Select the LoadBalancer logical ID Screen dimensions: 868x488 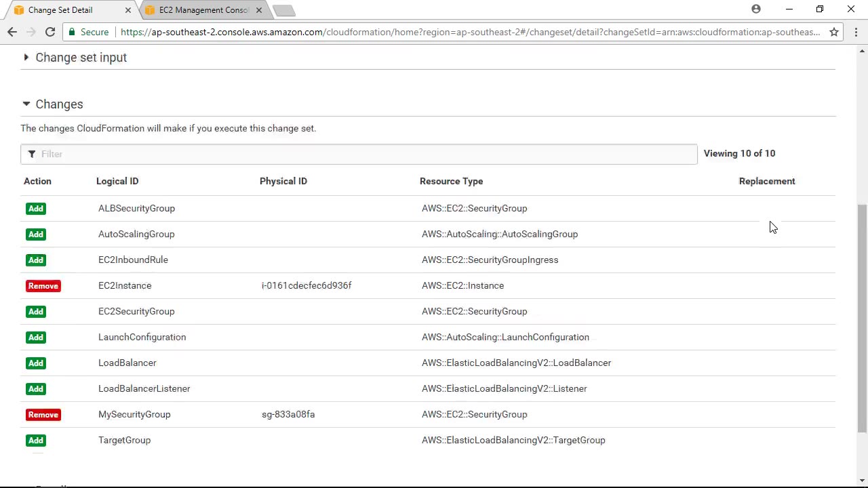(x=127, y=363)
